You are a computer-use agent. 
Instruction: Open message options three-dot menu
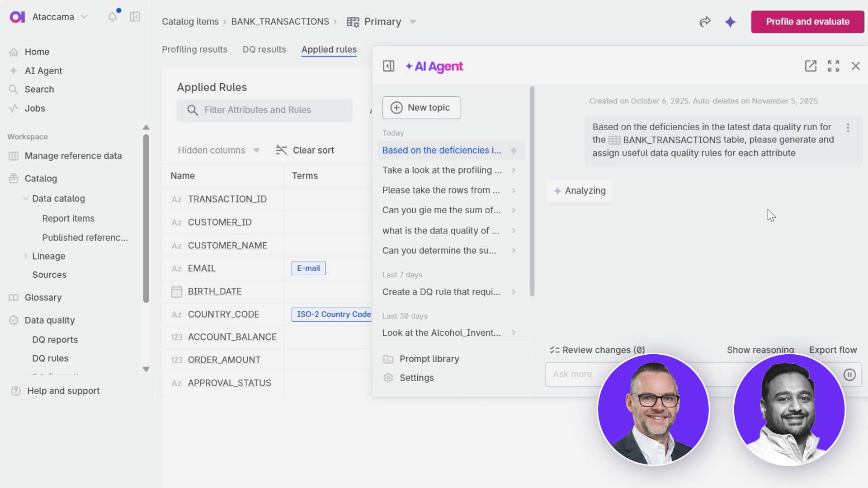click(x=848, y=128)
